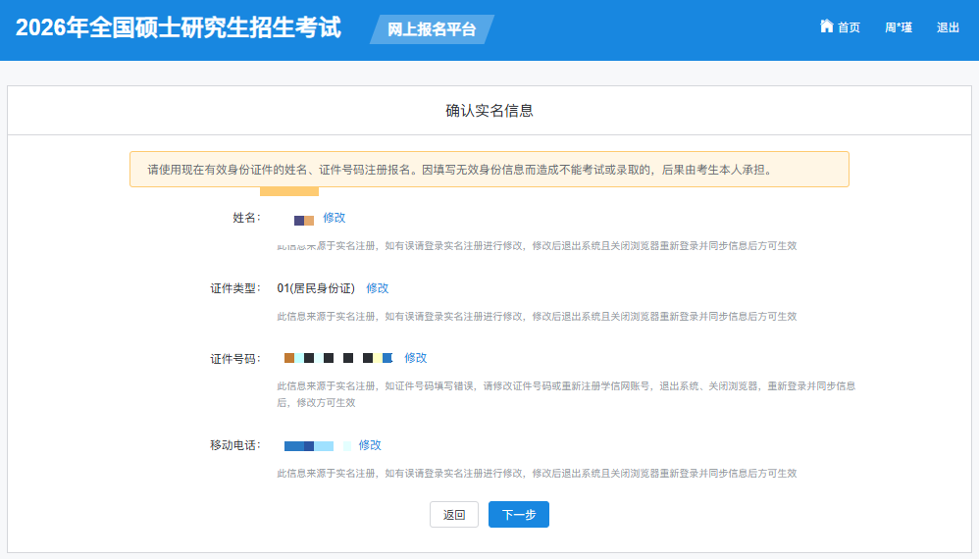This screenshot has width=979, height=560.
Task: Click the masked 姓名 value
Action: coord(304,220)
